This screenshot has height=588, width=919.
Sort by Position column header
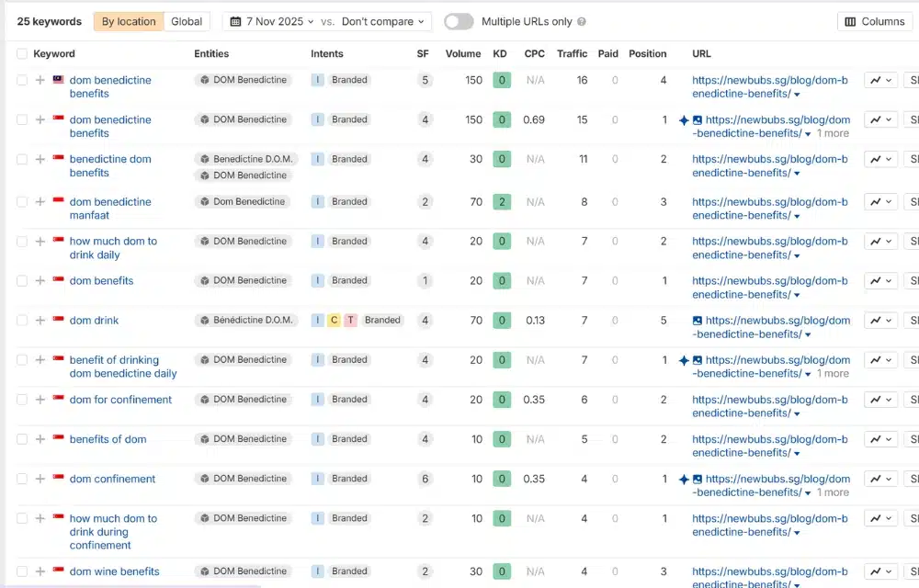click(x=648, y=54)
